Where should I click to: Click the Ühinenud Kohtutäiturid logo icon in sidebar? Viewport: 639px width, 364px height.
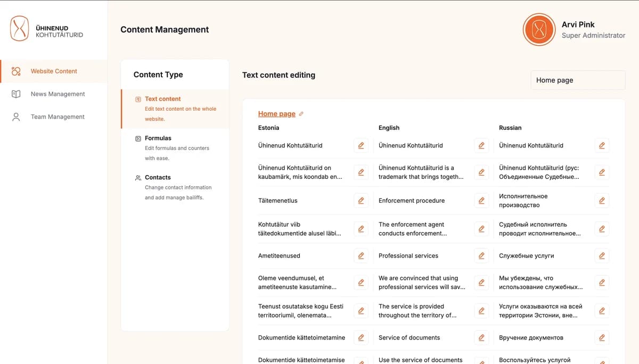(x=20, y=29)
